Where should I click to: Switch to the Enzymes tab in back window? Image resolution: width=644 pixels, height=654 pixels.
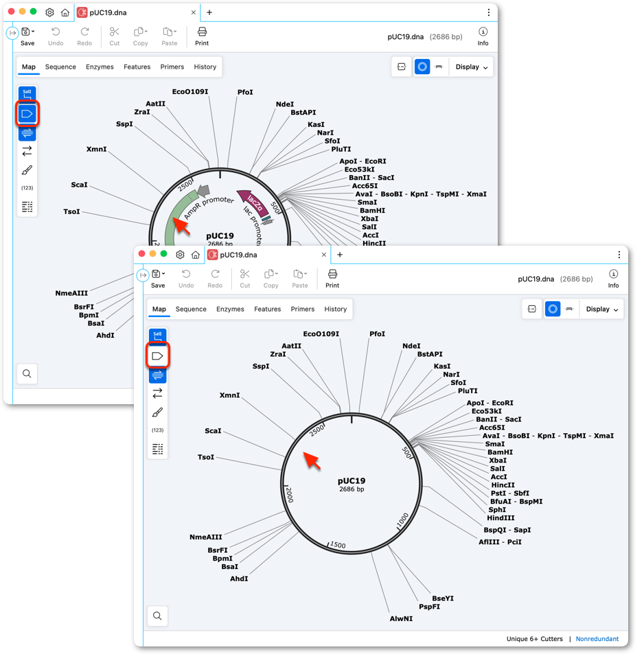coord(100,67)
